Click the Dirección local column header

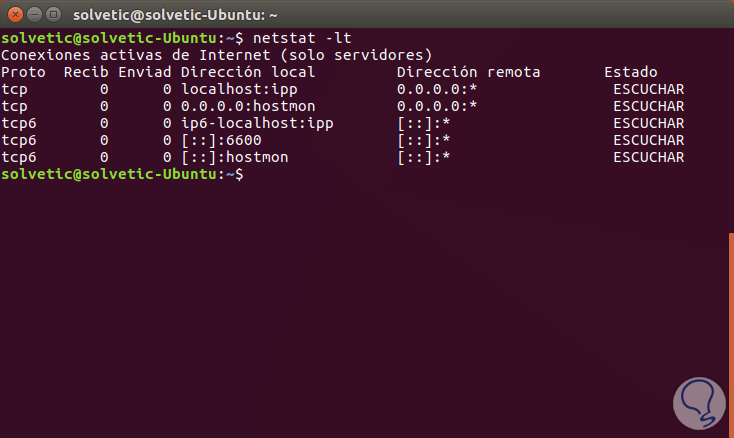[x=247, y=72]
